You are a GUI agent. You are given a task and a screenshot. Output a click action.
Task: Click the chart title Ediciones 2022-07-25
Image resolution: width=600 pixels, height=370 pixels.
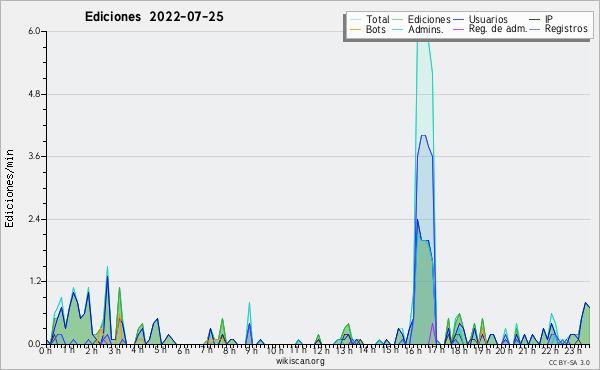(154, 17)
